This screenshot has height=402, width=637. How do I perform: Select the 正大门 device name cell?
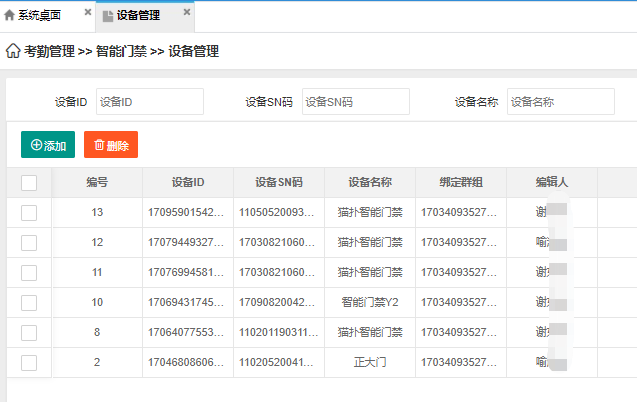coord(370,362)
